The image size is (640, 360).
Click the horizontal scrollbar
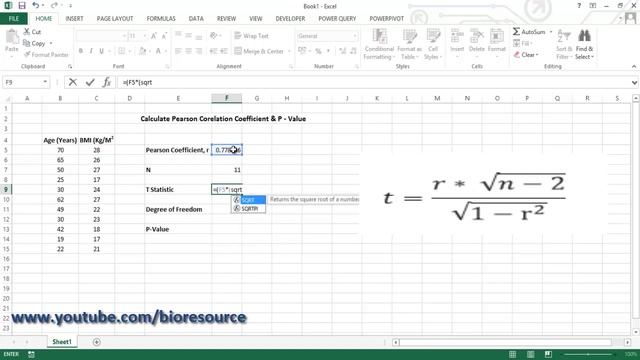(504, 342)
